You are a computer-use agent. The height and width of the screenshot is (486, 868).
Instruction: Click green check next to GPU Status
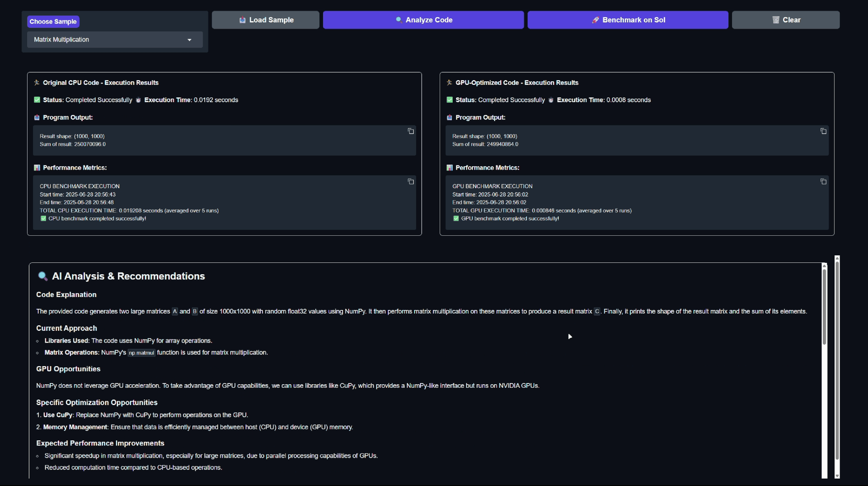pyautogui.click(x=450, y=100)
